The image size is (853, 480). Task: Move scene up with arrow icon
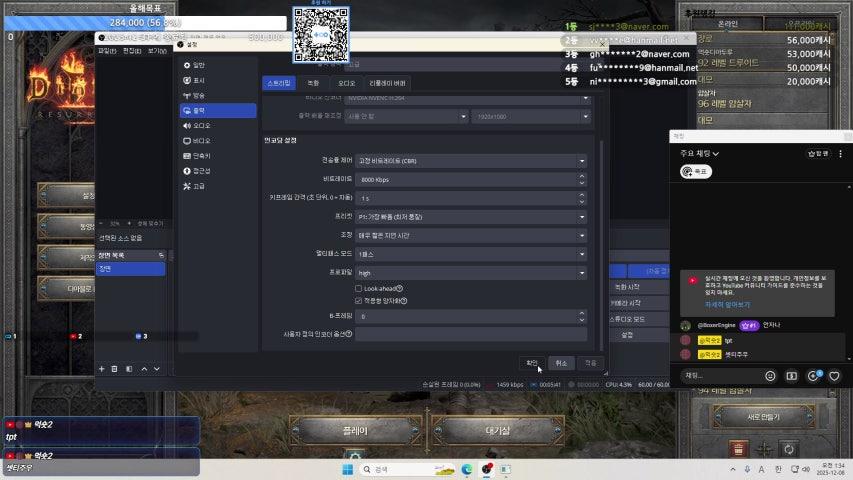tap(144, 369)
